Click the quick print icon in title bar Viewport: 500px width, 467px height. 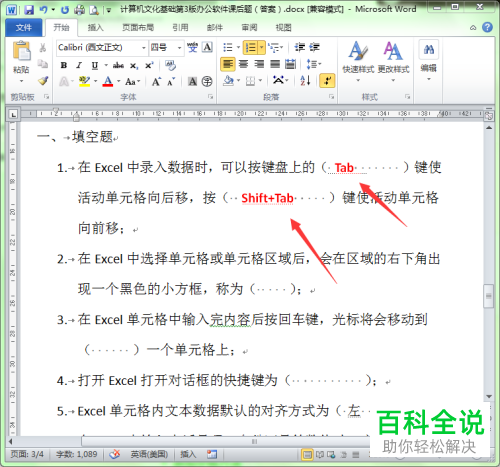click(79, 10)
